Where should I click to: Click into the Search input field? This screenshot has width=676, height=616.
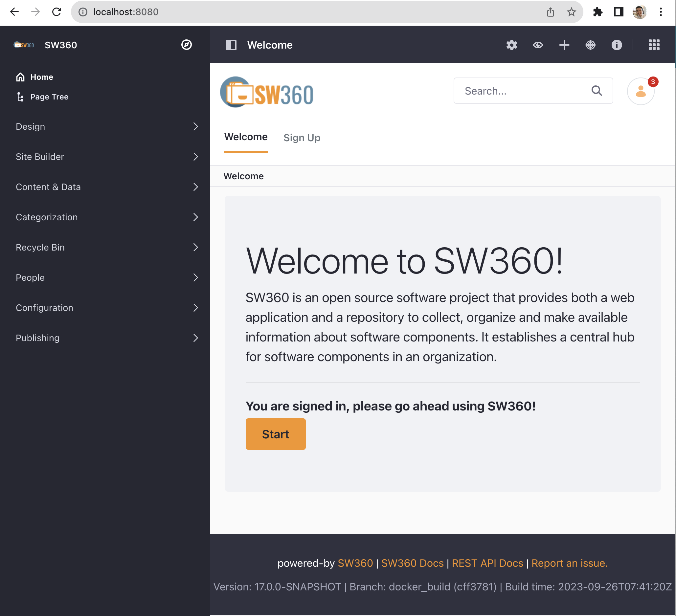523,91
